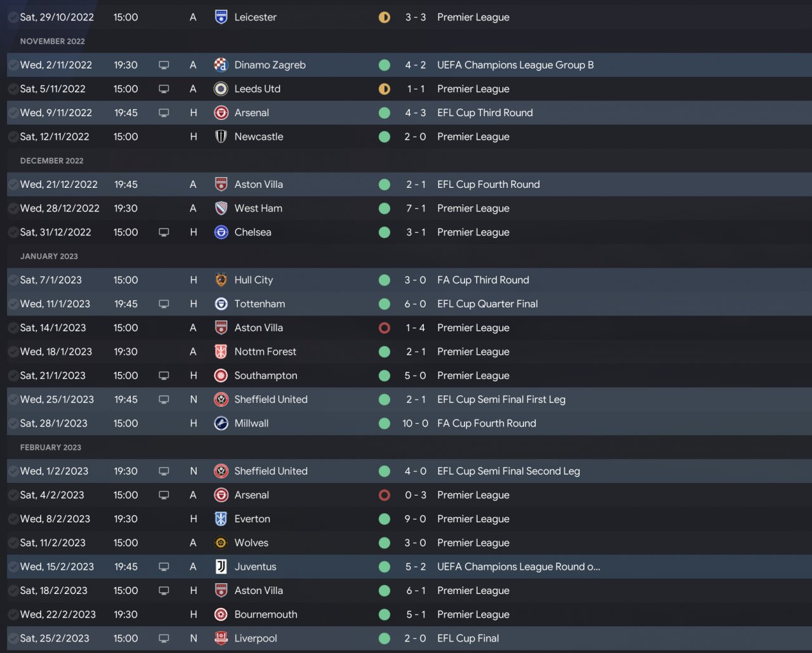Open the Newcastle team link
The image size is (812, 653).
(259, 136)
